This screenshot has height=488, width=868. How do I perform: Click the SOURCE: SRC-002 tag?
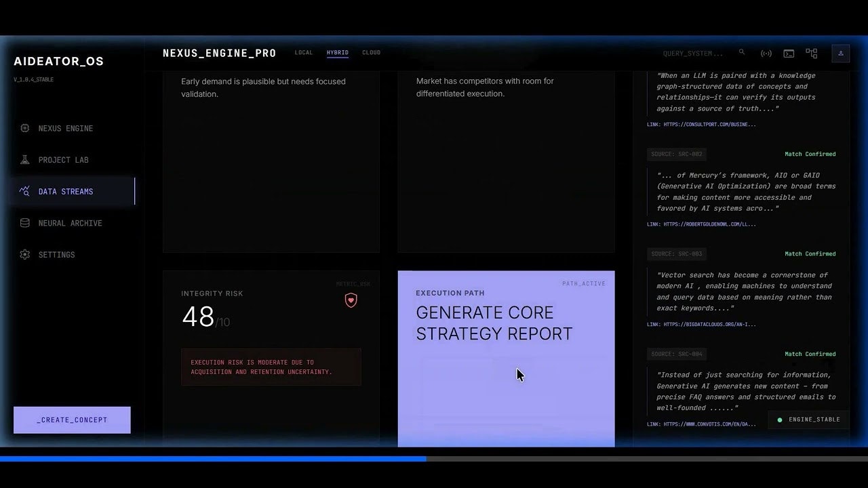(677, 155)
